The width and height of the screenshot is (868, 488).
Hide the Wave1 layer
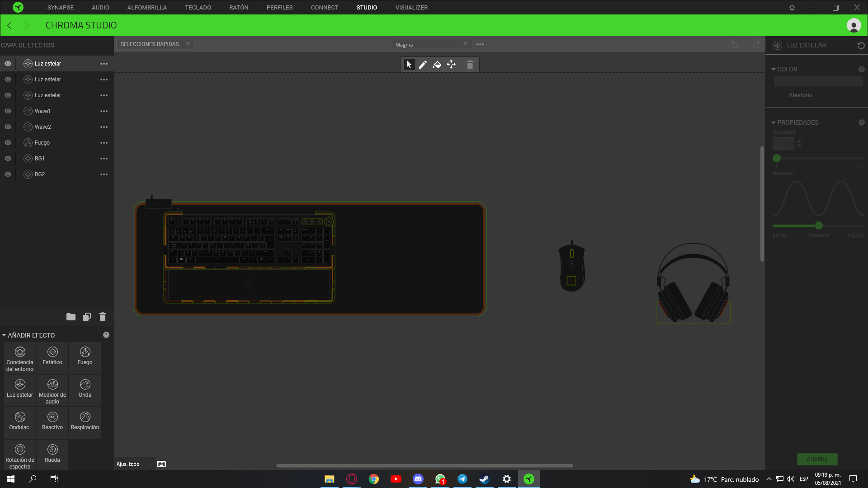click(8, 111)
